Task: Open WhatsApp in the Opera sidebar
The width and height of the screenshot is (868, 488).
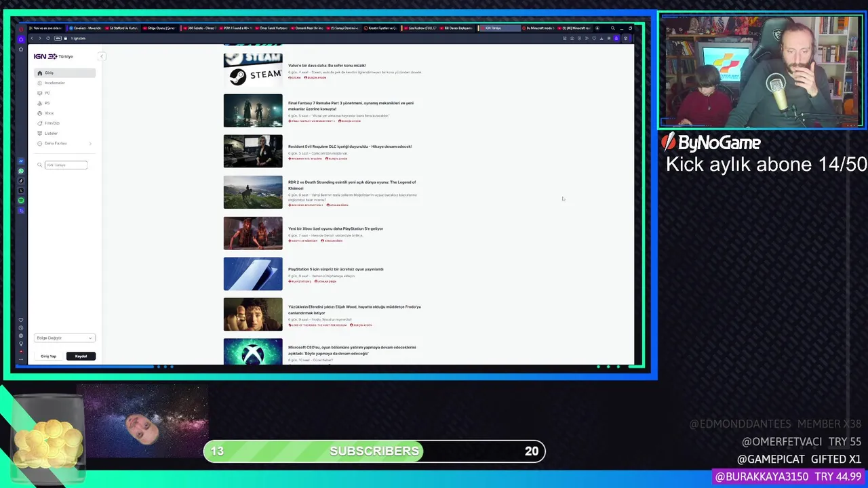Action: (21, 171)
